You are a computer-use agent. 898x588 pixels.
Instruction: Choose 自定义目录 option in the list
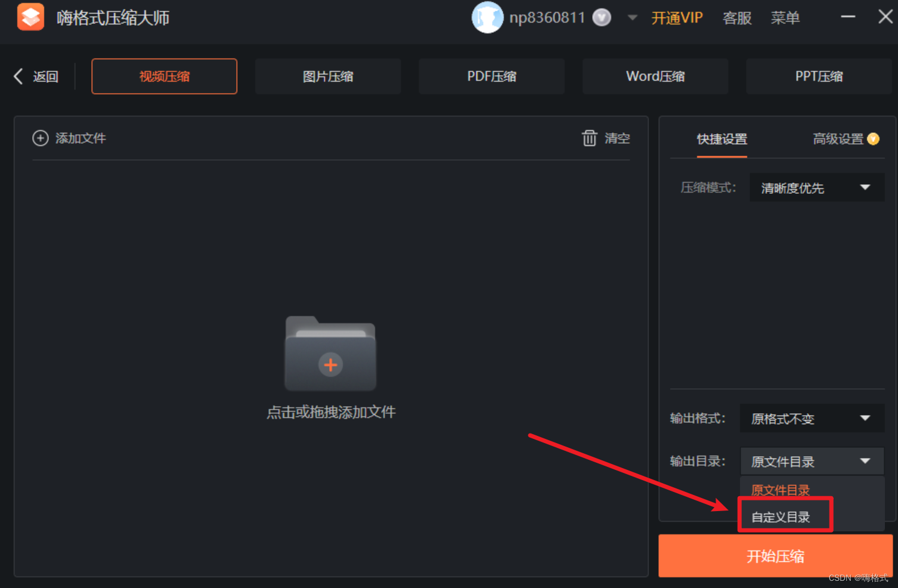pyautogui.click(x=781, y=517)
